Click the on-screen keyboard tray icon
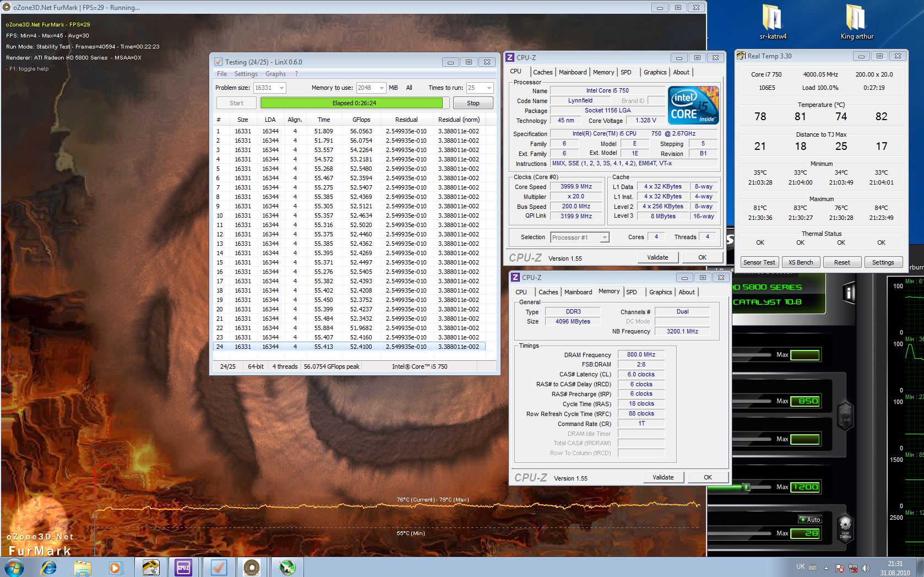Viewport: 924px width, 577px height. [813, 568]
